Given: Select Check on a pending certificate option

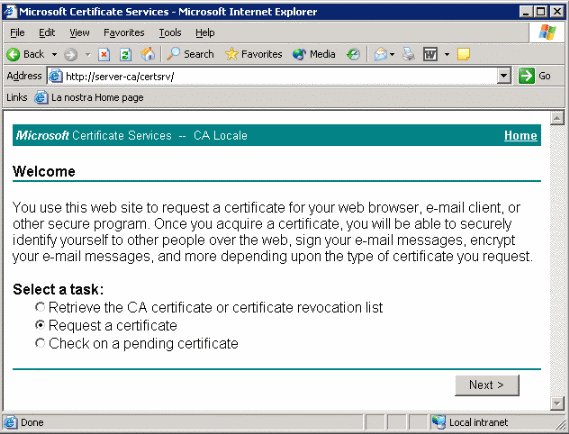Looking at the screenshot, I should [40, 343].
